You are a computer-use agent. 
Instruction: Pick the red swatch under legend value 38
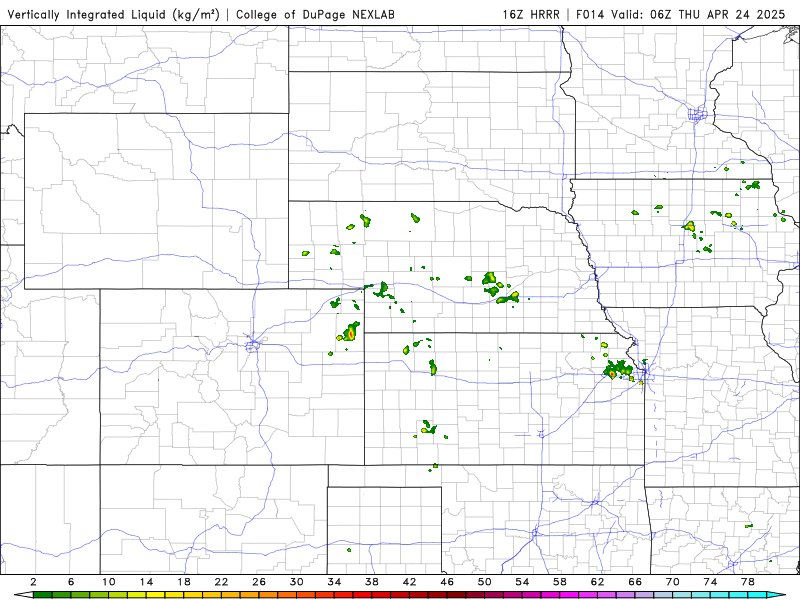(381, 595)
